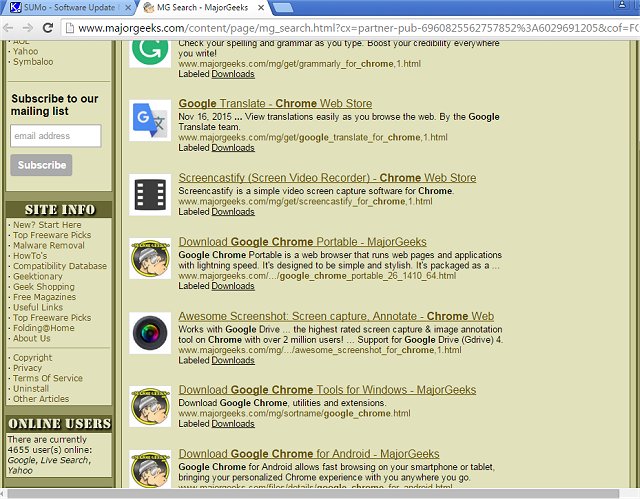Click Downloads label under Chrome Tools result
This screenshot has width=640, height=499.
tap(233, 424)
